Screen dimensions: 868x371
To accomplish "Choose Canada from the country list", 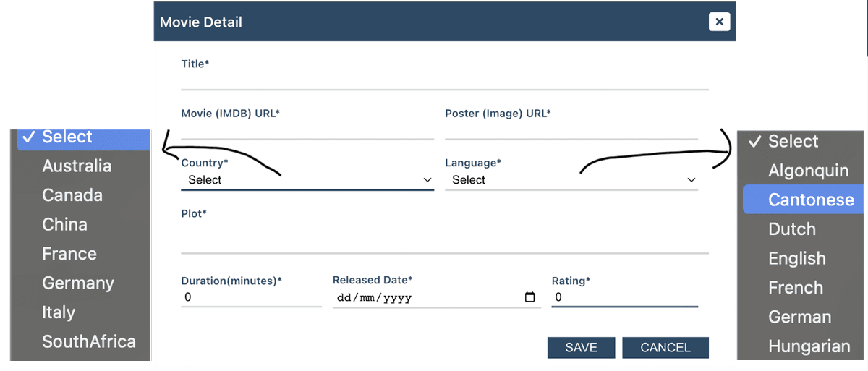I will click(72, 195).
